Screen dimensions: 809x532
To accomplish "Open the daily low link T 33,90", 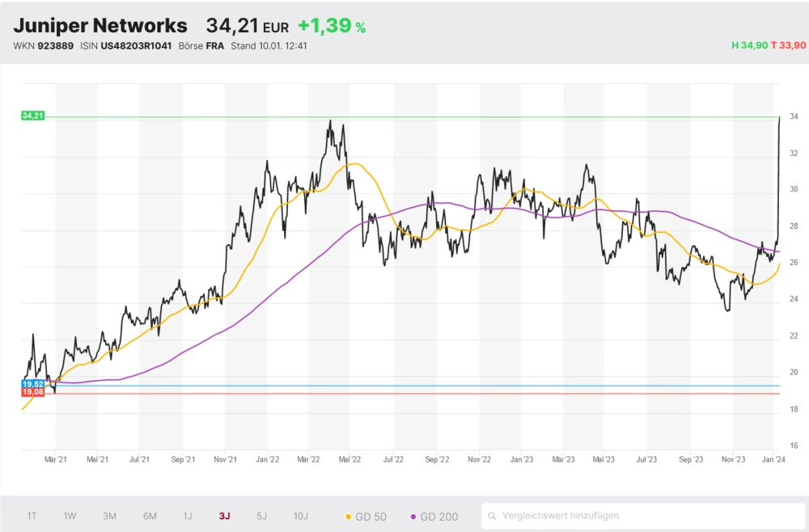I will [x=789, y=46].
